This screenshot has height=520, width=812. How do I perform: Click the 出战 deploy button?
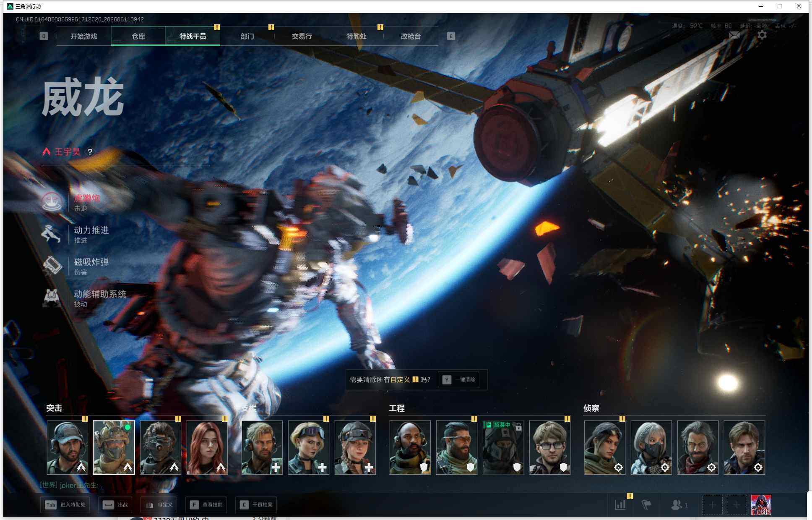[115, 504]
